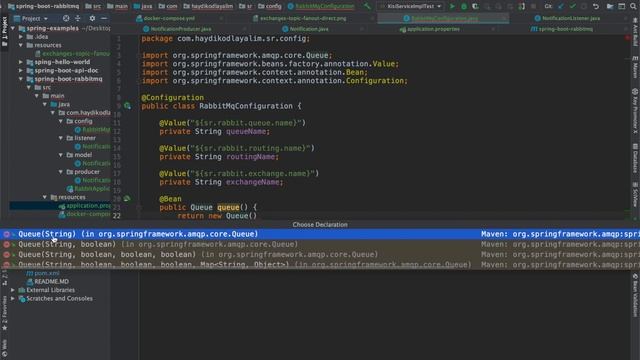Expand the .idea folder
The height and width of the screenshot is (360, 640).
[21, 37]
